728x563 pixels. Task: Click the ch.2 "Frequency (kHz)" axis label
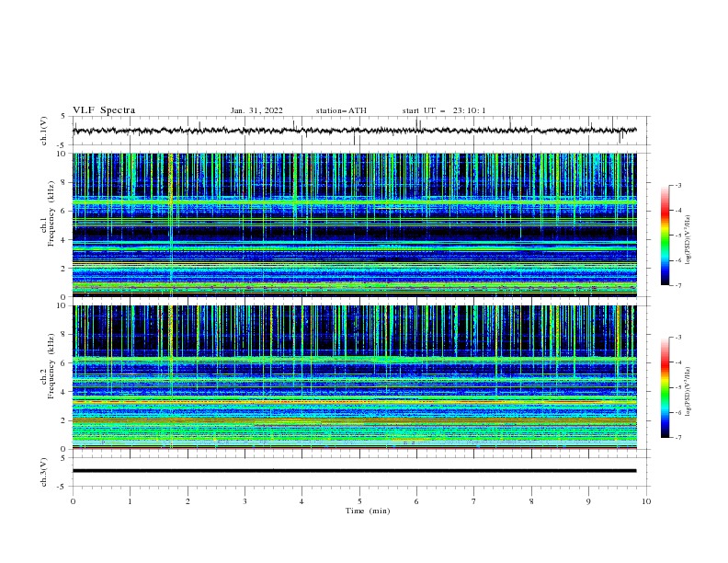[51, 365]
